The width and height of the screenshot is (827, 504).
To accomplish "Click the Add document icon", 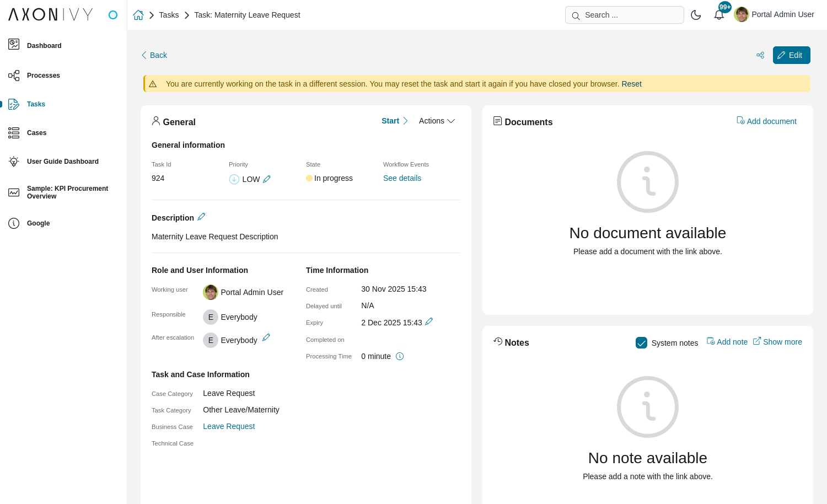I will click(x=740, y=120).
